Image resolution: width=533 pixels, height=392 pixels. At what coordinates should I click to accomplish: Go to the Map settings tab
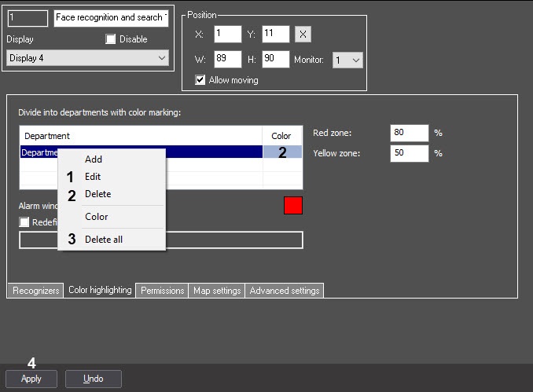[x=217, y=291]
